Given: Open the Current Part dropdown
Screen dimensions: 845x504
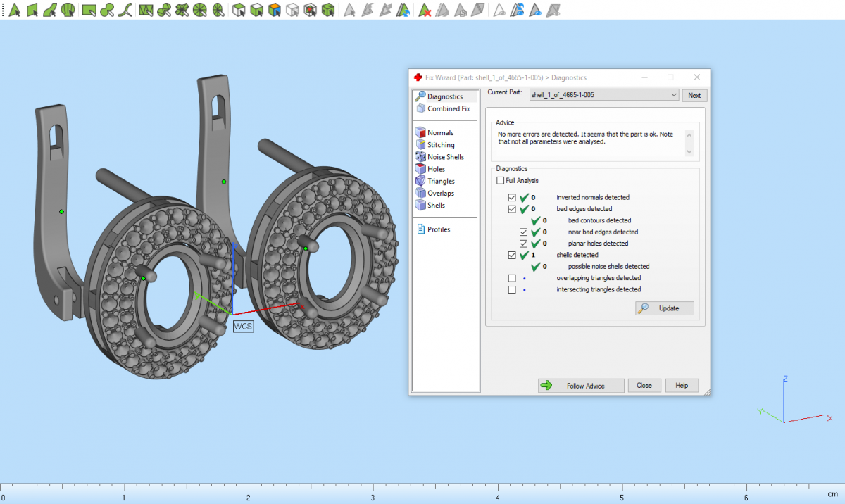Looking at the screenshot, I should tap(672, 95).
